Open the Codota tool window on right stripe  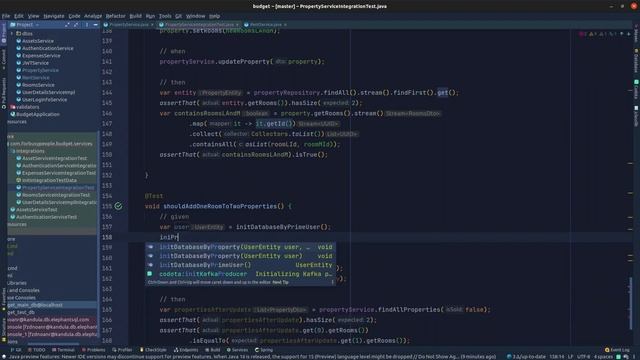(x=636, y=90)
